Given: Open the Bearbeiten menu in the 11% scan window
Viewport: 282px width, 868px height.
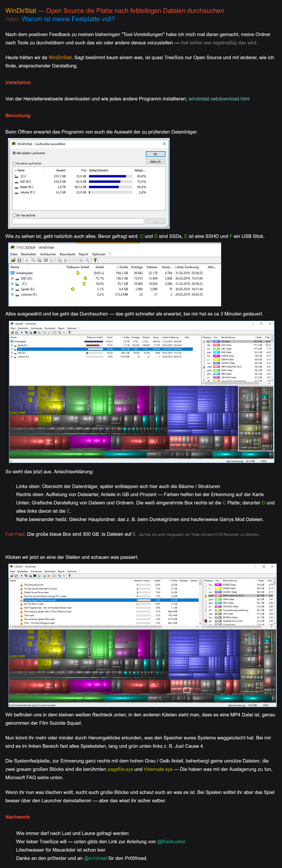Looking at the screenshot, I should click(29, 254).
